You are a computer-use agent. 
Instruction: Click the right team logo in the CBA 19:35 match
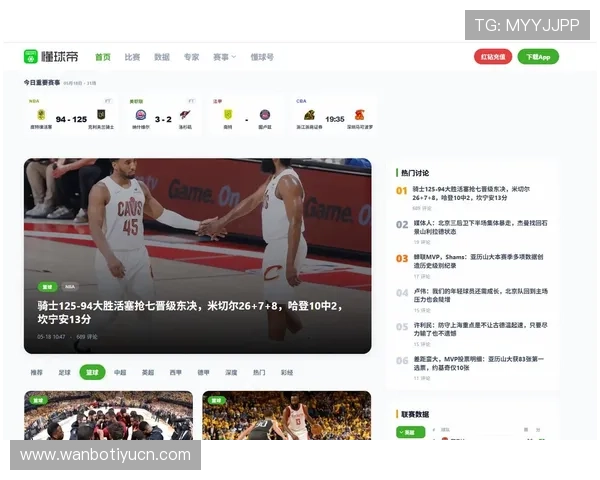359,114
